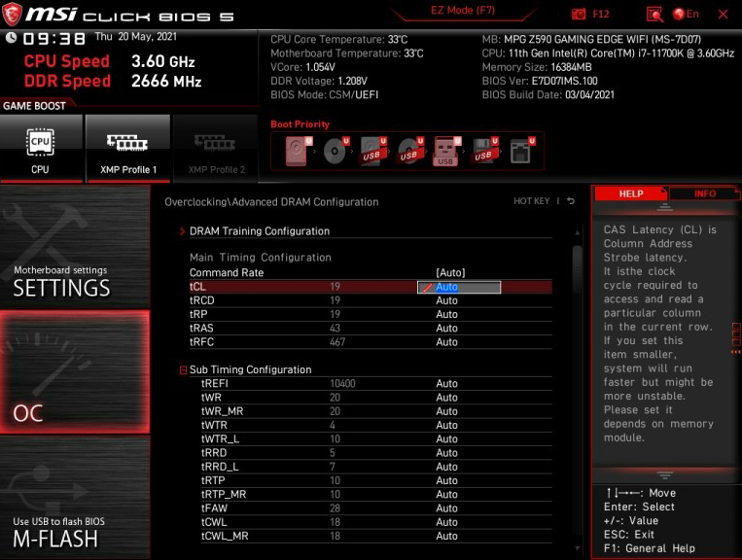The image size is (742, 560).
Task: Click the tRFC row label
Action: click(x=201, y=342)
